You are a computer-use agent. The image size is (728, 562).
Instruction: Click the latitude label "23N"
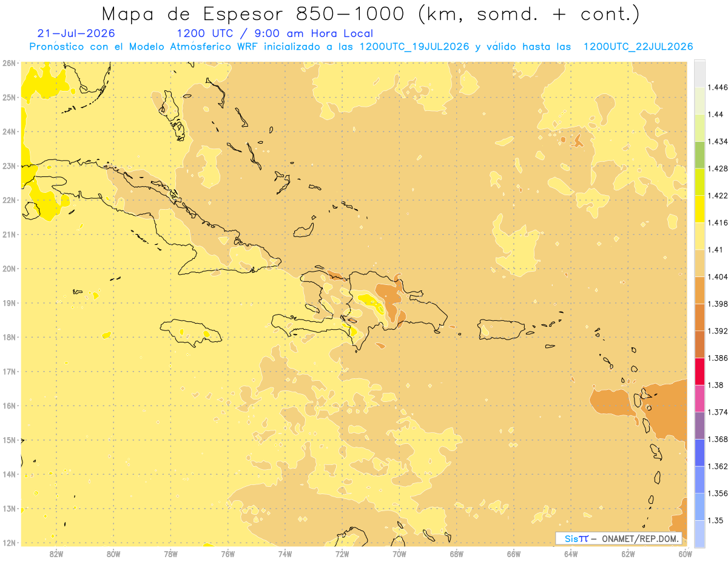(9, 166)
